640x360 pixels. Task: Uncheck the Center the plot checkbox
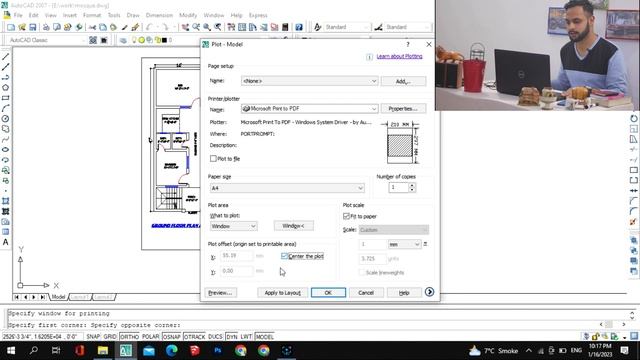click(x=284, y=256)
